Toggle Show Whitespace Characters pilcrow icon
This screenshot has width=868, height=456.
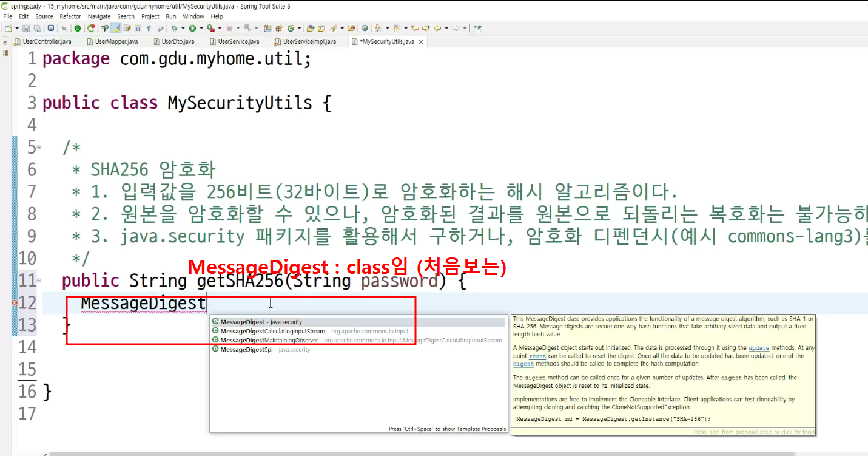point(149,28)
